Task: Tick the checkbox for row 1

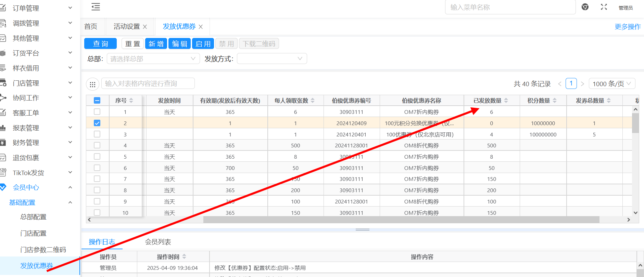Action: (x=97, y=112)
